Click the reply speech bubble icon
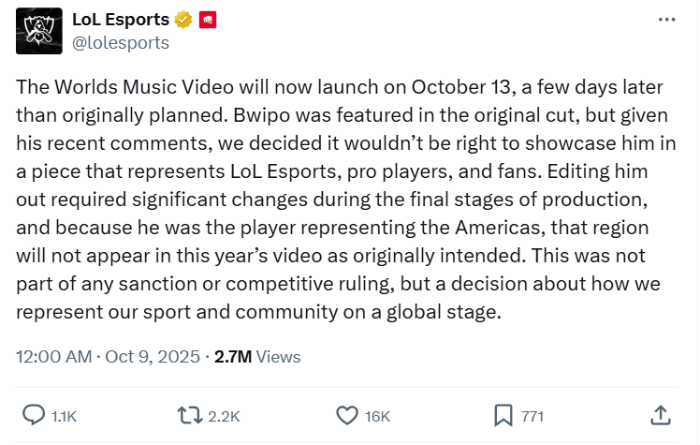Screen dimensions: 700x445 (33, 414)
